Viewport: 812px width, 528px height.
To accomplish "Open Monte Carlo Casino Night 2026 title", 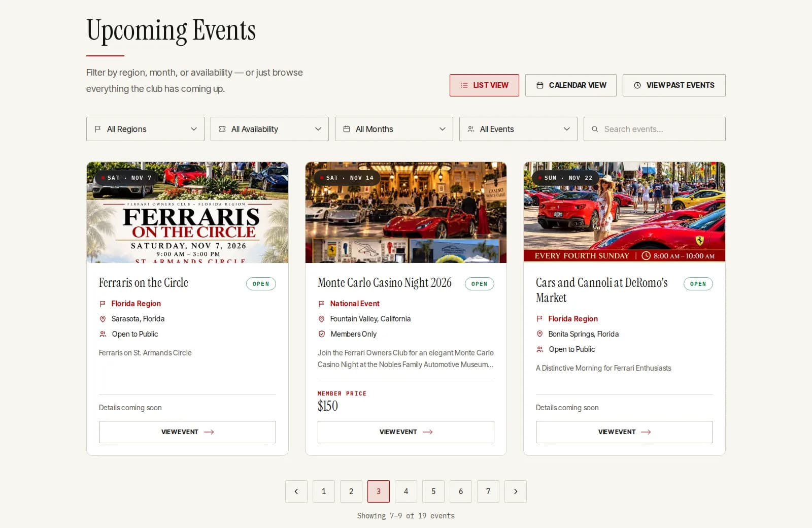I will pos(385,283).
